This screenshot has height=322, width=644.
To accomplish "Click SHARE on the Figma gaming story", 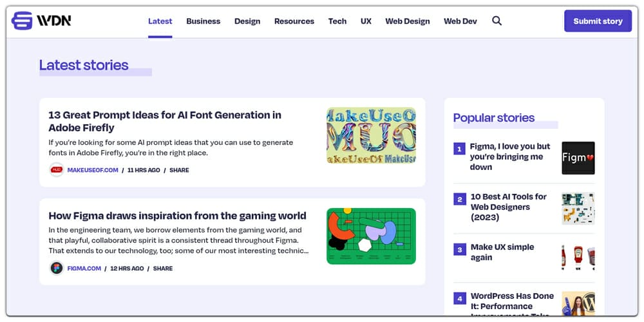I will (x=163, y=269).
